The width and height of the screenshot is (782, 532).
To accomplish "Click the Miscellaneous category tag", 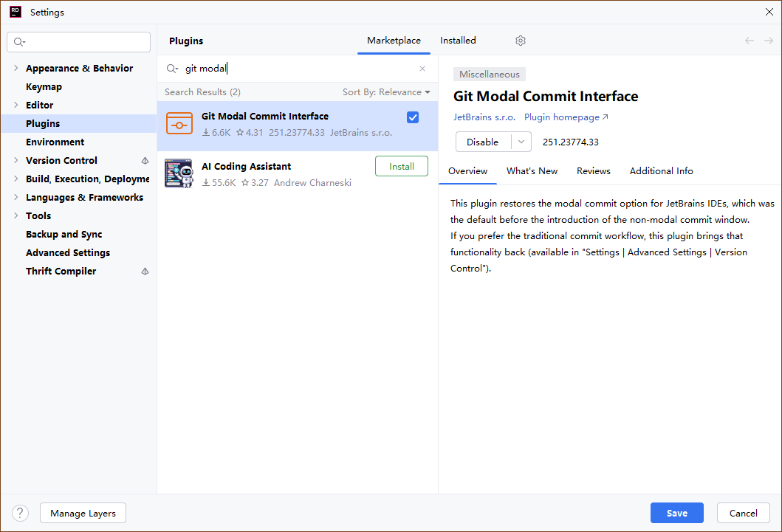I will [x=490, y=75].
